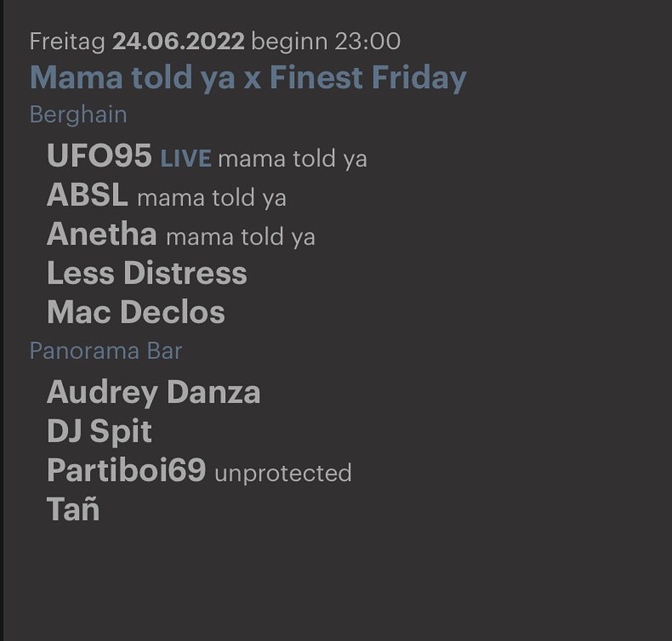Viewport: 672px width, 641px height.
Task: Open the Mama told ya x Finest Friday event title
Action: (248, 78)
